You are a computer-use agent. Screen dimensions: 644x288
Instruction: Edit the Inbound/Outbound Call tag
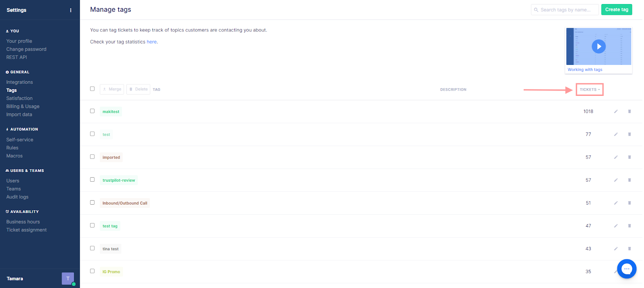616,203
